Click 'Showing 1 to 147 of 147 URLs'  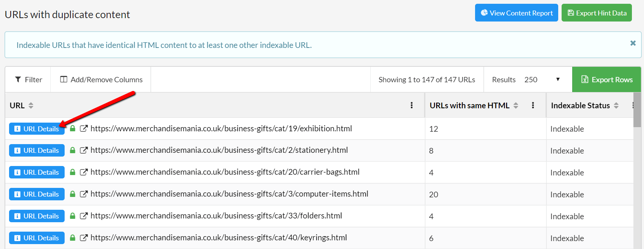point(427,80)
